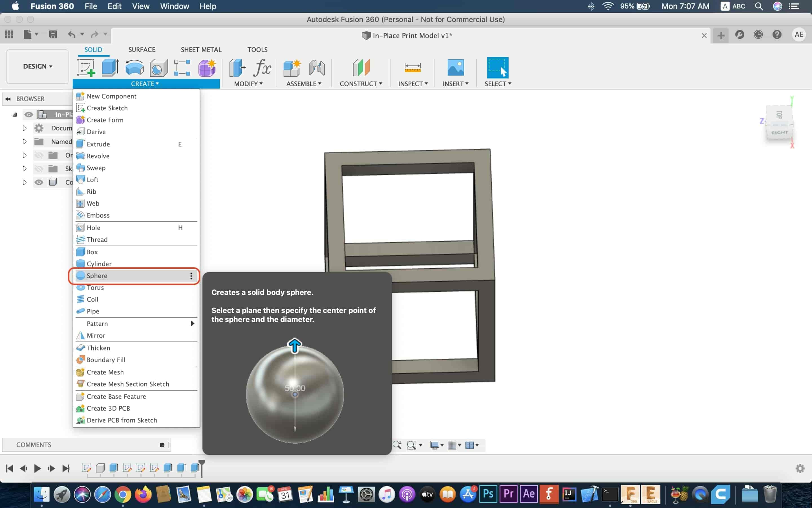Click the Save icon
Image resolution: width=812 pixels, height=508 pixels.
(53, 34)
